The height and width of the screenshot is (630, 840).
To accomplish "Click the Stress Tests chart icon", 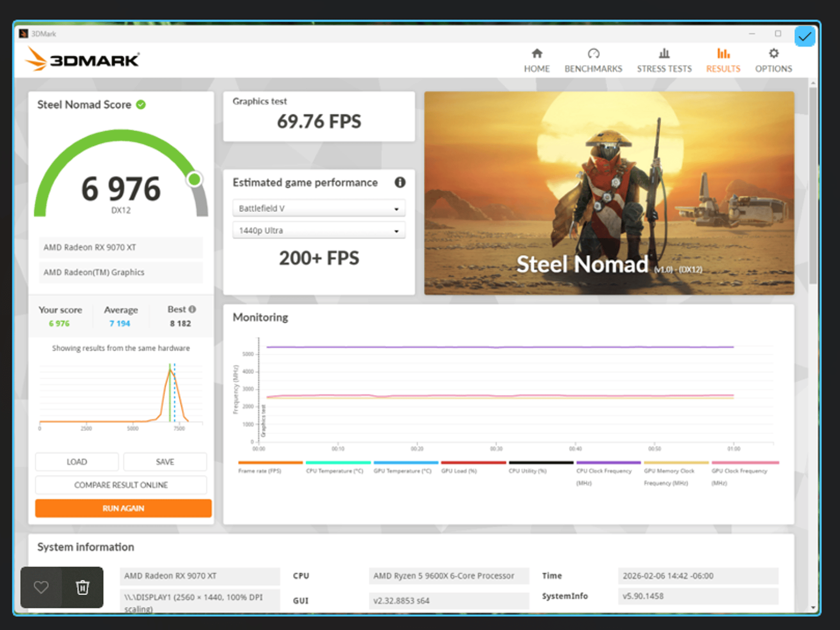I will coord(664,53).
